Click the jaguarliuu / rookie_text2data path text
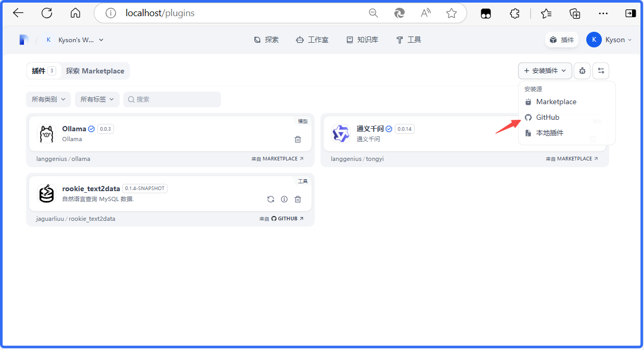 (x=75, y=219)
